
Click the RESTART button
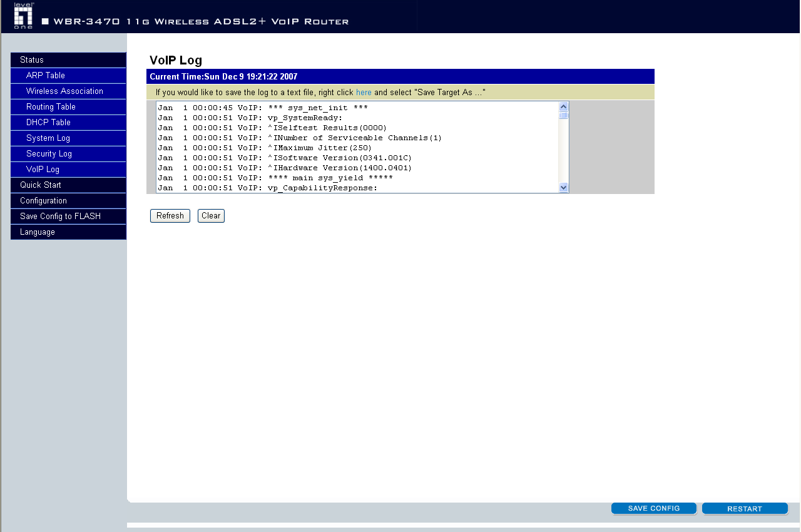click(745, 509)
